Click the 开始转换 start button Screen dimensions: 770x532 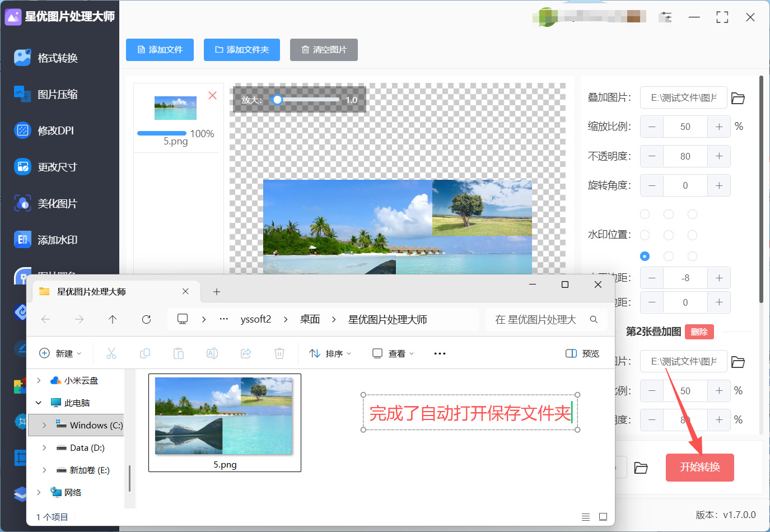click(699, 467)
